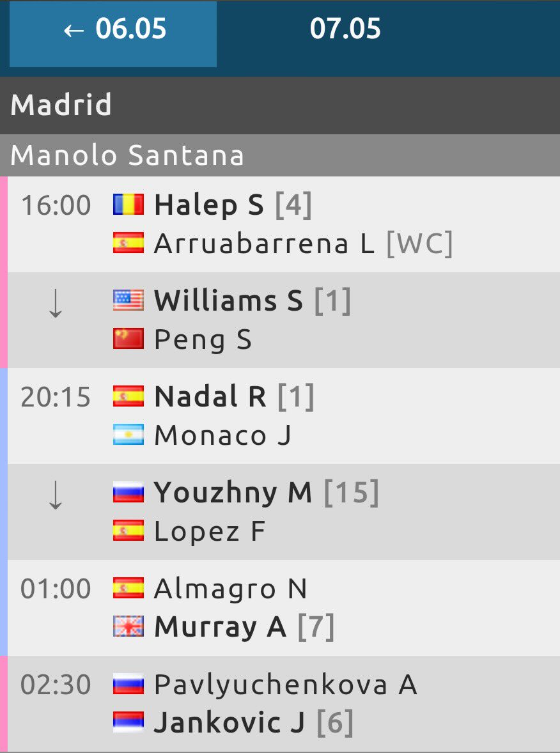
Task: Open player Halep S
Action: point(209,205)
